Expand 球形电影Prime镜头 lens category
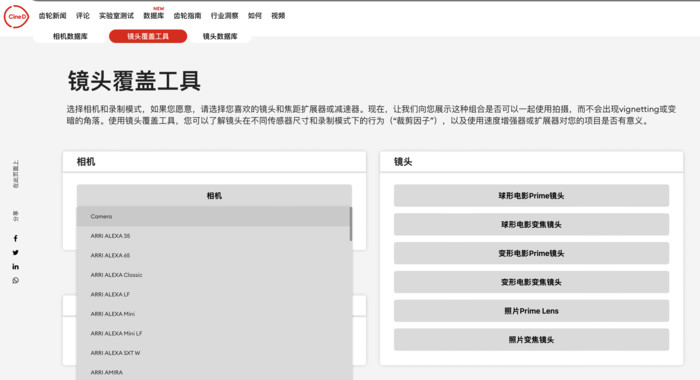Image resolution: width=700 pixels, height=380 pixels. coord(531,196)
